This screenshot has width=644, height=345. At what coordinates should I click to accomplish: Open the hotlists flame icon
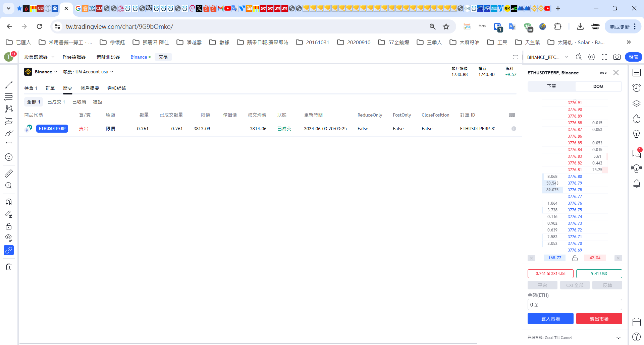coord(637,119)
